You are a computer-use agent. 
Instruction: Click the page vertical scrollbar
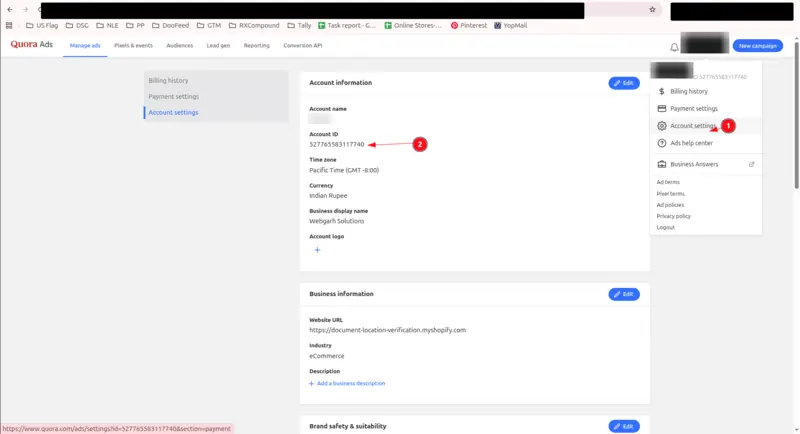(796, 115)
